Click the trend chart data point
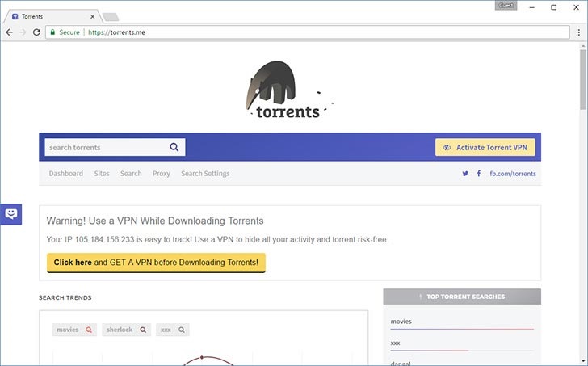588x366 pixels. click(x=202, y=357)
